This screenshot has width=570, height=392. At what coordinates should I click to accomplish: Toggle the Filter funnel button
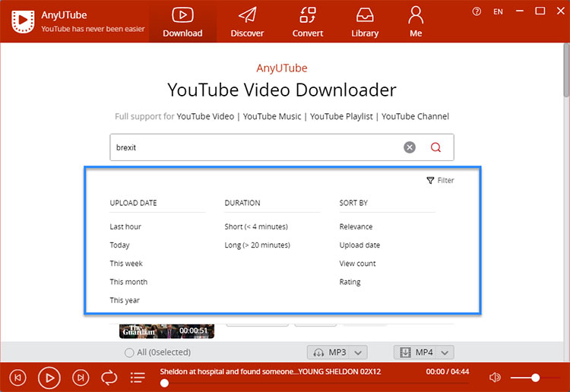coord(440,180)
